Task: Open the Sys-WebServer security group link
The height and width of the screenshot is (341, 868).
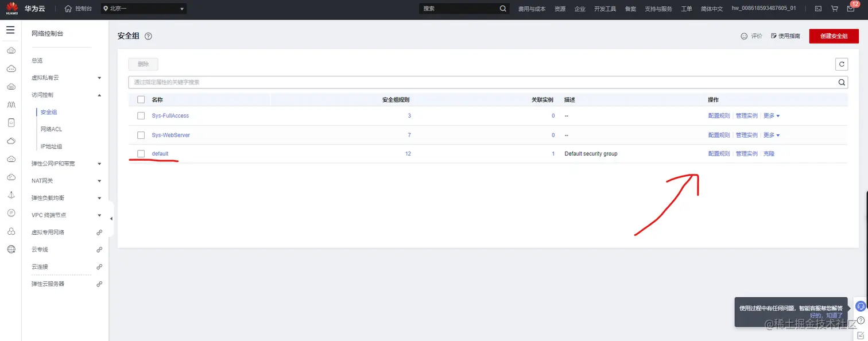Action: (x=170, y=135)
